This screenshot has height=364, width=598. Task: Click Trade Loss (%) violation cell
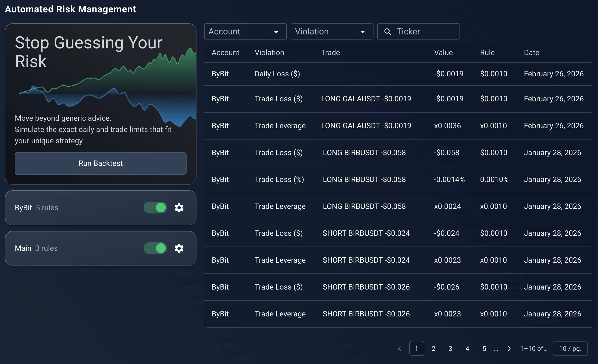pos(279,180)
